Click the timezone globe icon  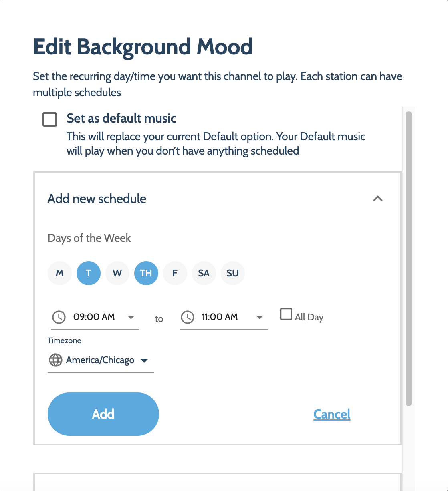click(56, 360)
